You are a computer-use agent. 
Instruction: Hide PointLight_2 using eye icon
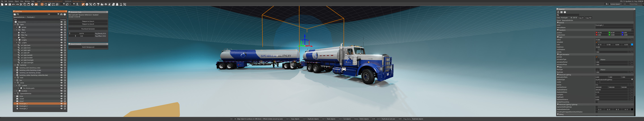coord(61,106)
